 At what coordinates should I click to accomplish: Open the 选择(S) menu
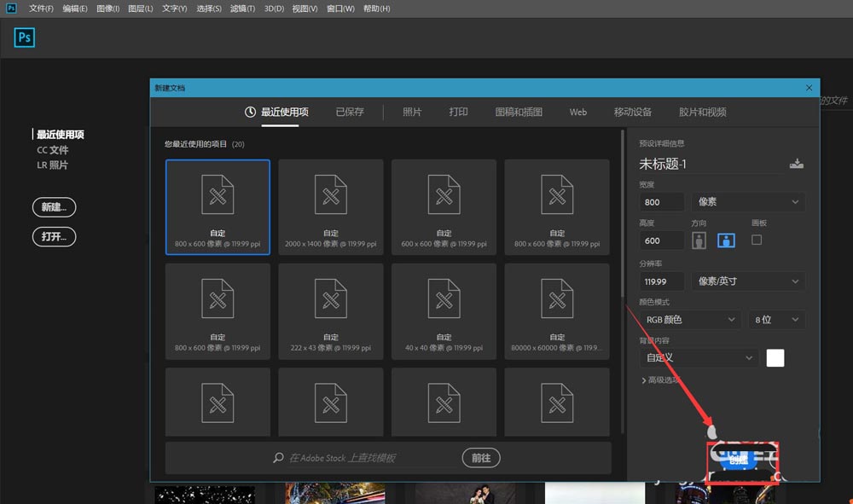[x=209, y=9]
